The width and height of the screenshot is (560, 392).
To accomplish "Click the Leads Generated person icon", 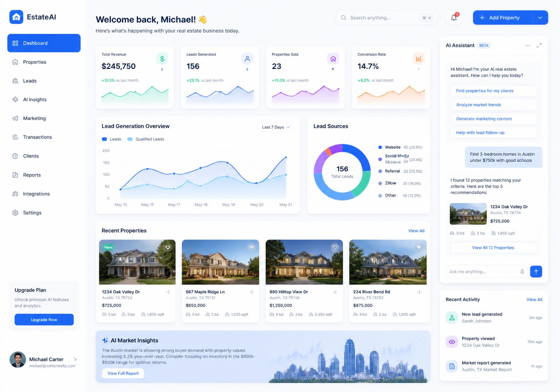I will click(247, 59).
